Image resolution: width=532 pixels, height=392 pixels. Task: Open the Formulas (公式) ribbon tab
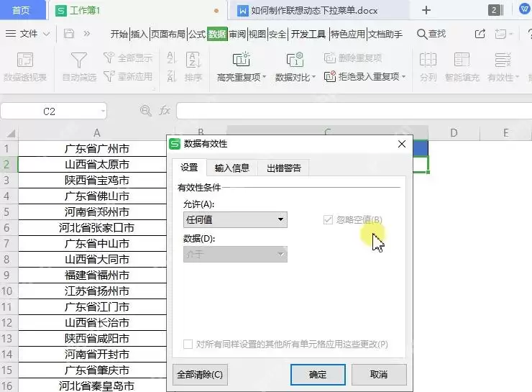click(197, 34)
